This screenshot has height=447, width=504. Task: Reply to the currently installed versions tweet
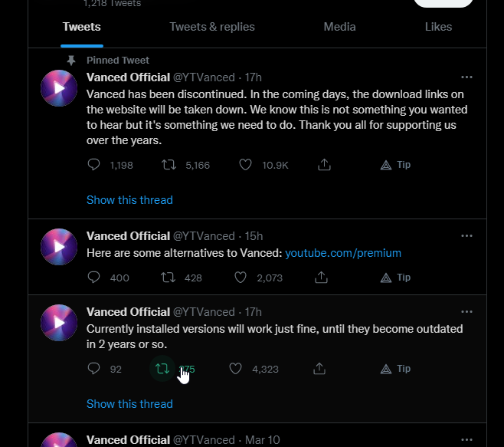click(x=94, y=369)
